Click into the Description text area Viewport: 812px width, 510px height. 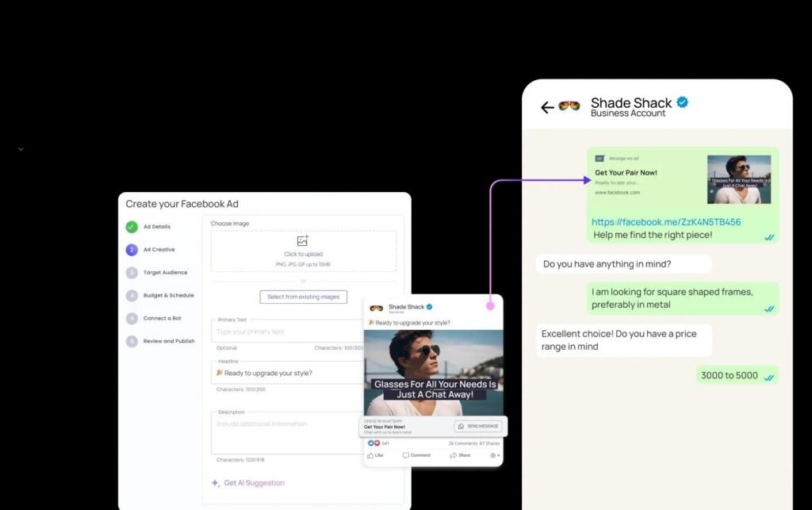coord(287,433)
